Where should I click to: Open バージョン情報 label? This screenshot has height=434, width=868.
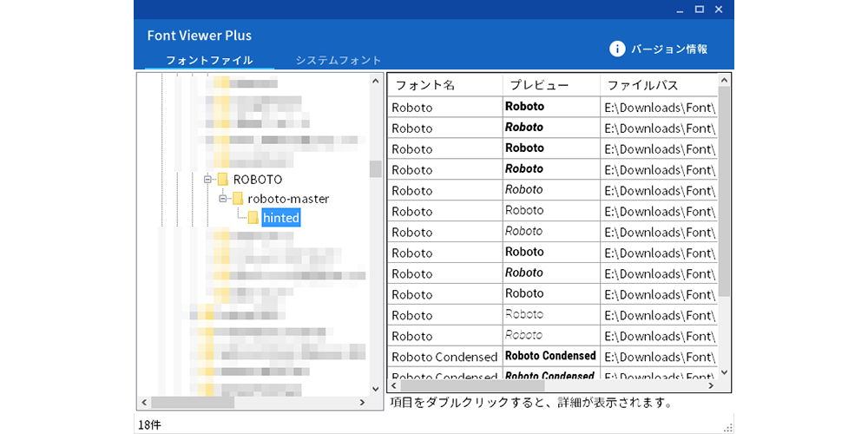pos(669,49)
